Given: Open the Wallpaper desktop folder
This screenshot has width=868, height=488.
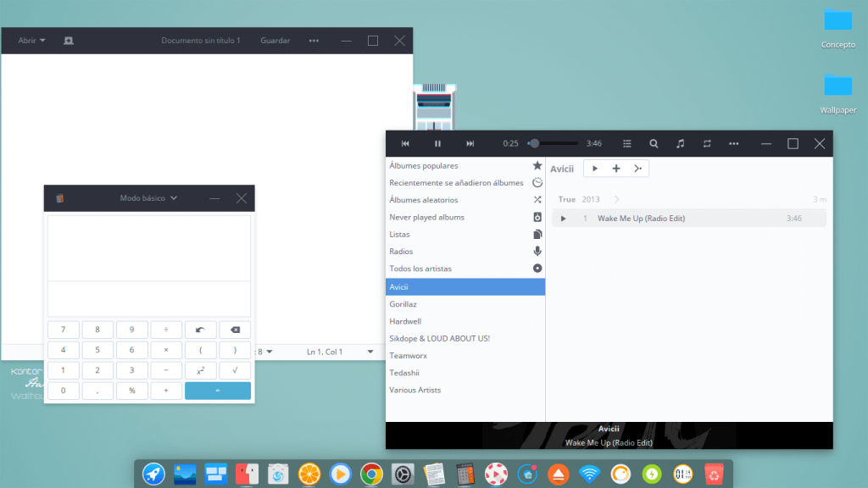Looking at the screenshot, I should pos(838,94).
